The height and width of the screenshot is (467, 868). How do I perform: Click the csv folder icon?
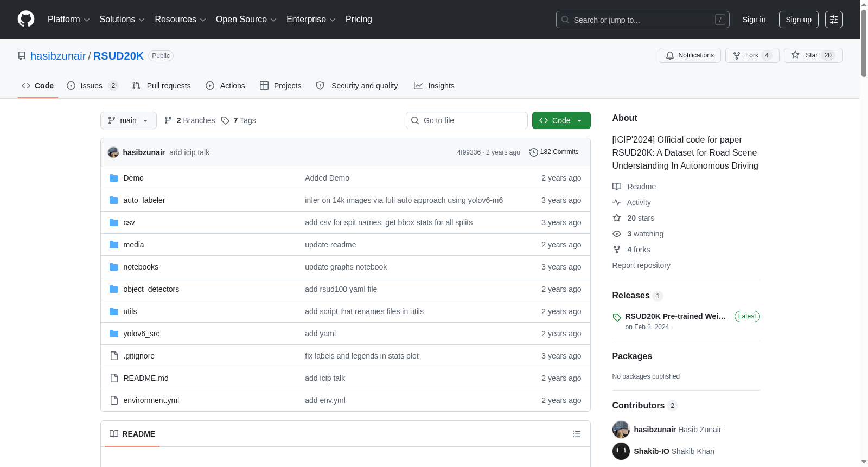click(114, 222)
